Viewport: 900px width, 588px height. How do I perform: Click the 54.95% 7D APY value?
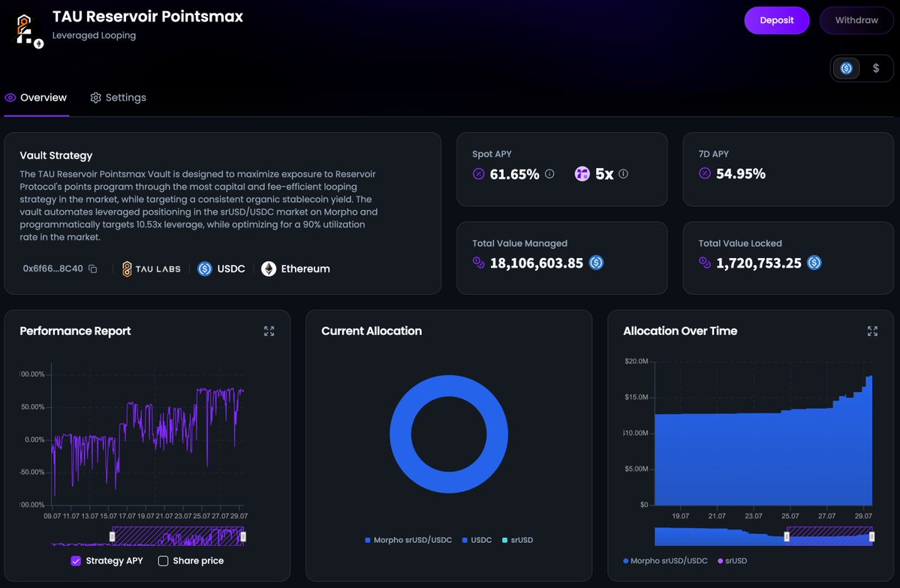740,173
